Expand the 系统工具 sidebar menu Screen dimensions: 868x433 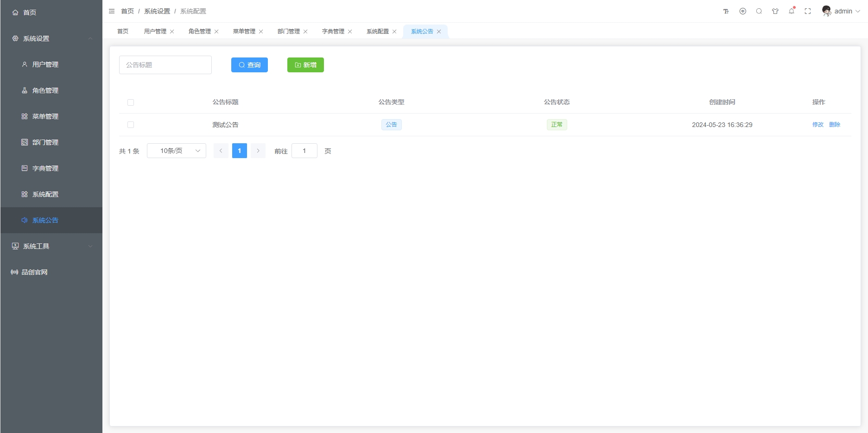point(51,246)
